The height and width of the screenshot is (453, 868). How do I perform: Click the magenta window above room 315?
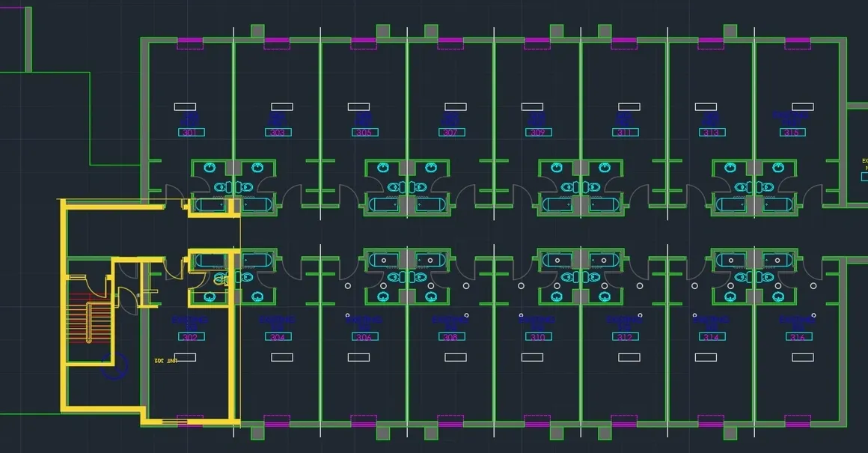point(798,43)
